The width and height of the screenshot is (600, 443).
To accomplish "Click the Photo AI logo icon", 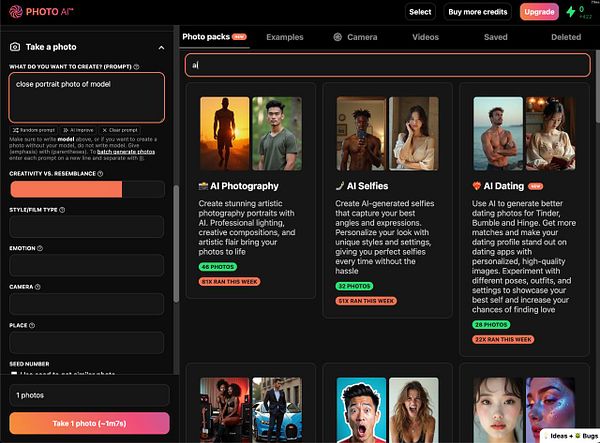I will [16, 11].
